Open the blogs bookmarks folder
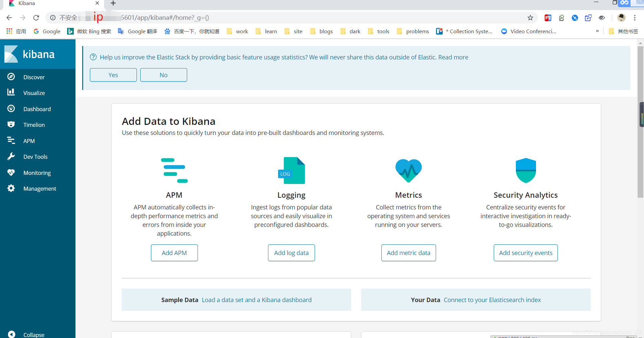Screen dimensions: 644x338 [x=321, y=31]
